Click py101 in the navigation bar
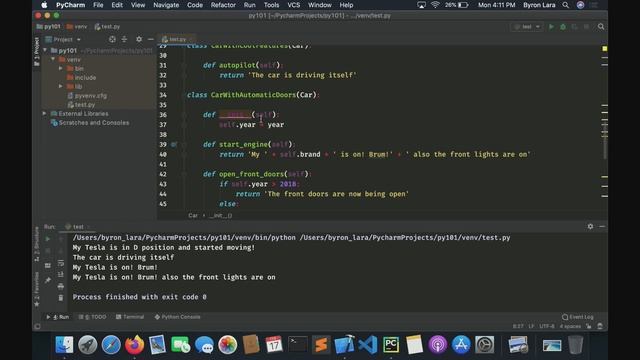 point(49,27)
